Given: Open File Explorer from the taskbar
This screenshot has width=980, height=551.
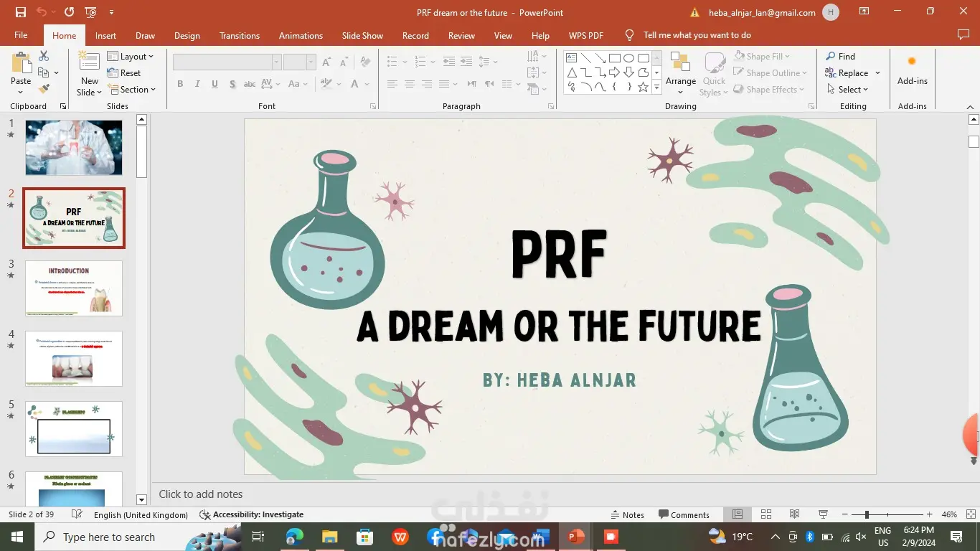Looking at the screenshot, I should pyautogui.click(x=329, y=537).
